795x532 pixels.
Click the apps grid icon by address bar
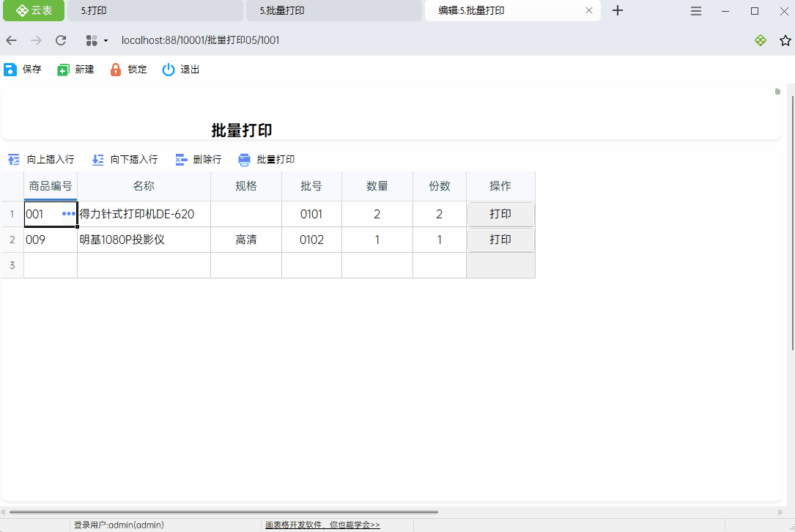coord(92,40)
